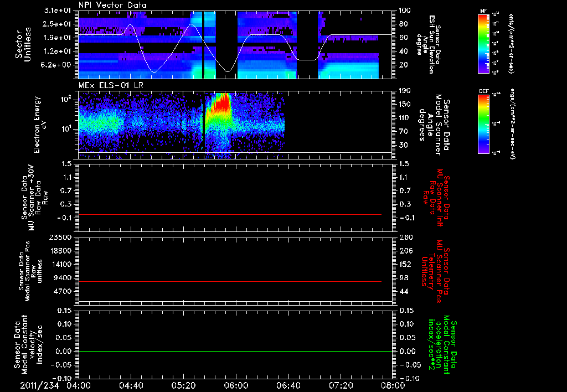
Task: Click the Electron Energy eV axis label
Action: (40, 125)
